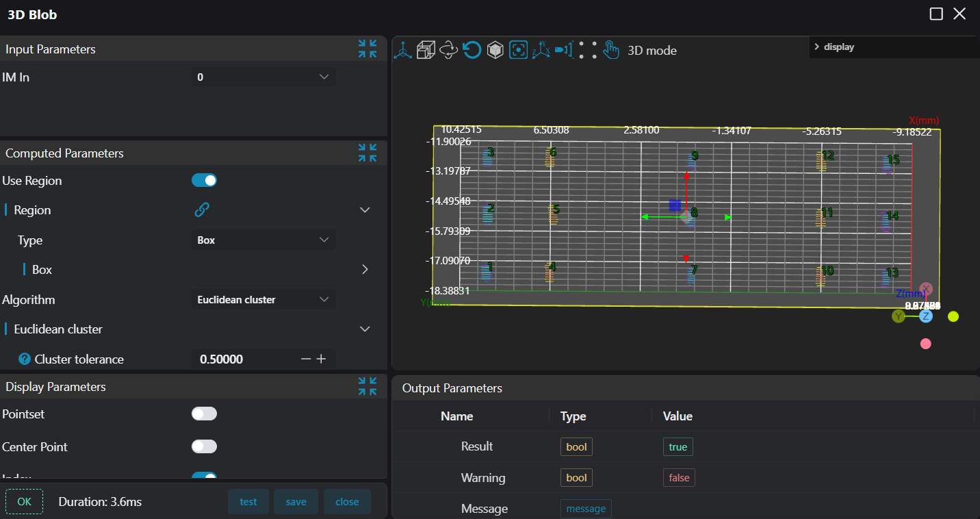Screen dimensions: 980x519
Task: Collapse the Input Parameters panel
Action: tap(367, 49)
